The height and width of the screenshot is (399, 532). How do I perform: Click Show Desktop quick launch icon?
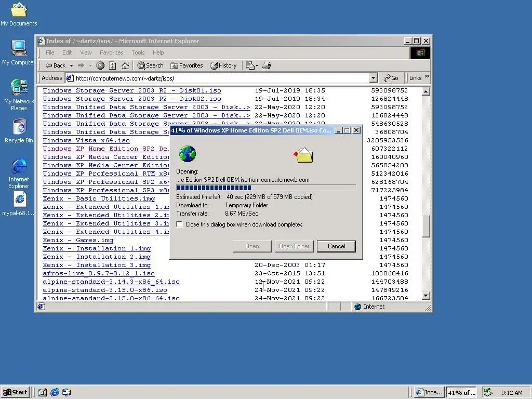(x=43, y=392)
